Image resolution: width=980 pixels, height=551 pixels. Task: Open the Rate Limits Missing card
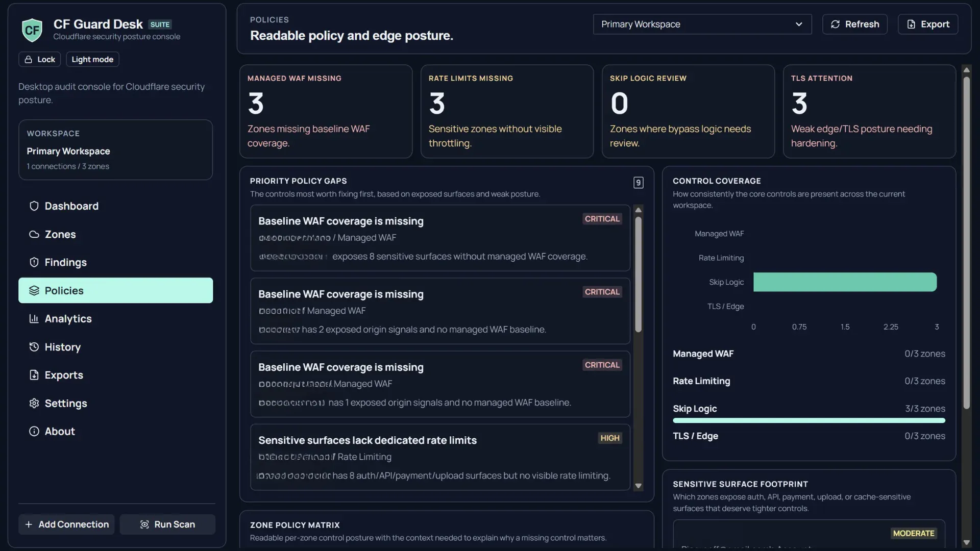pos(507,111)
